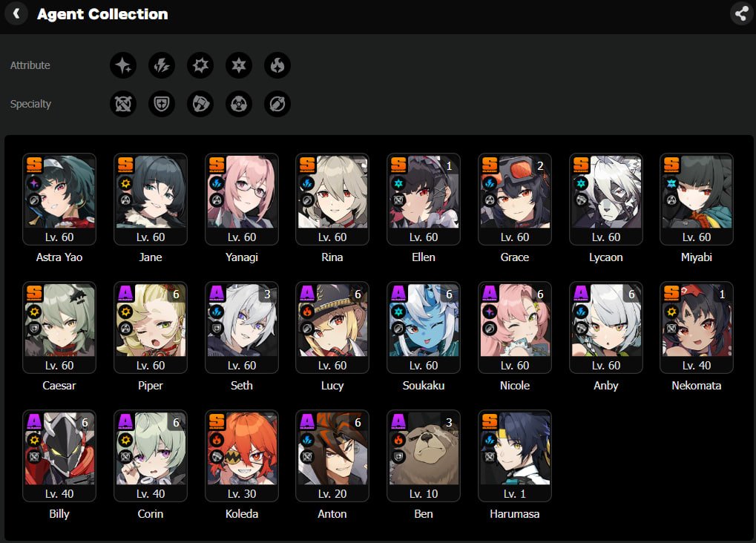Select the Attack specialty filter
Image resolution: width=756 pixels, height=543 pixels.
[x=123, y=104]
